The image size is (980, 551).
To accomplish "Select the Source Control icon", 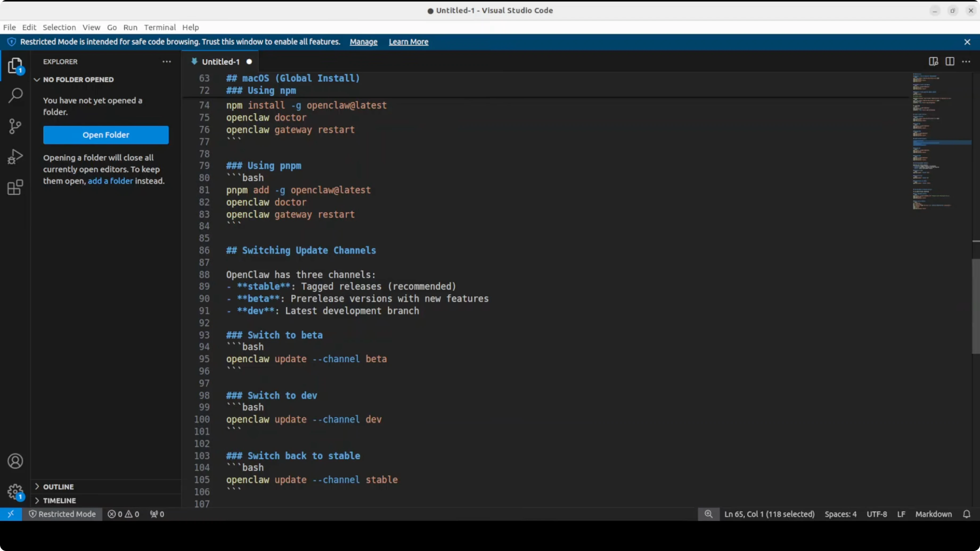I will click(15, 126).
